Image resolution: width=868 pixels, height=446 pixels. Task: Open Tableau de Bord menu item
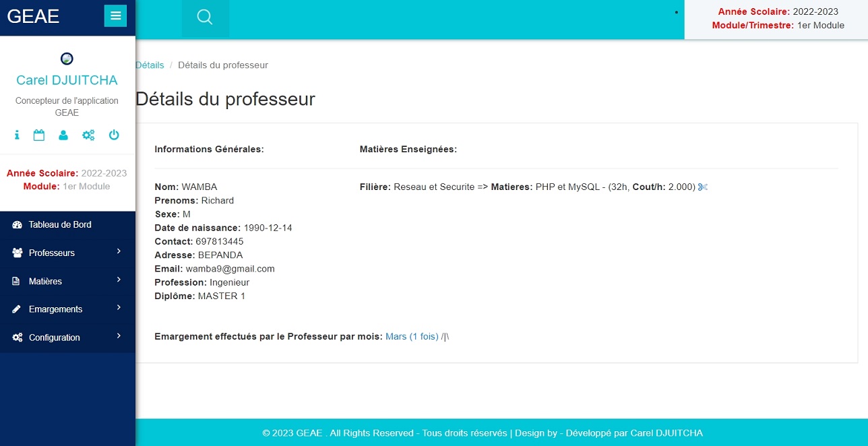60,225
